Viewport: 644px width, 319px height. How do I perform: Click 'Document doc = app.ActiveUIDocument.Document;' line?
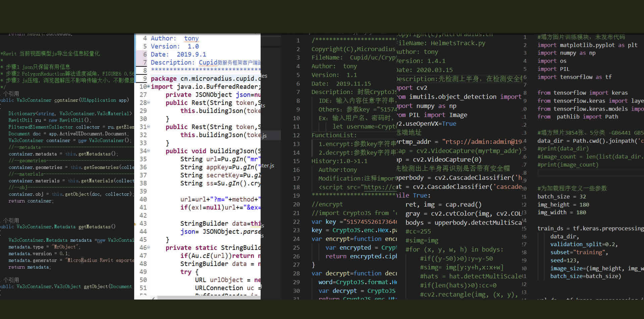tap(68, 134)
